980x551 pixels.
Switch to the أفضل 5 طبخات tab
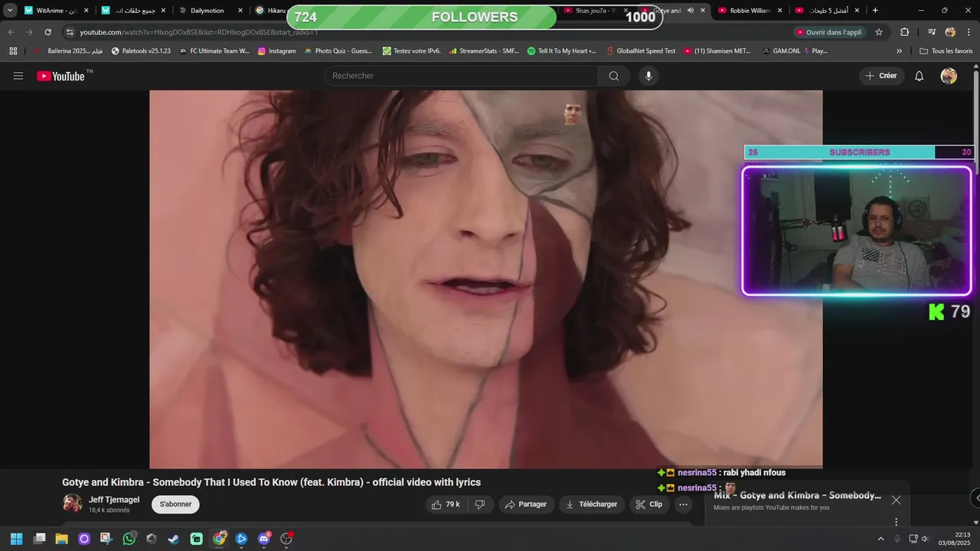pyautogui.click(x=827, y=11)
